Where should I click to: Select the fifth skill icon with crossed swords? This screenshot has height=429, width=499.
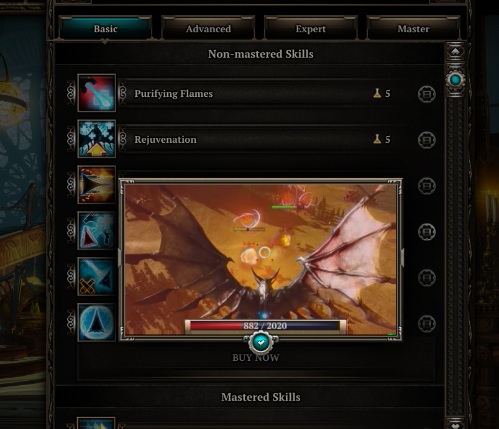pos(97,276)
